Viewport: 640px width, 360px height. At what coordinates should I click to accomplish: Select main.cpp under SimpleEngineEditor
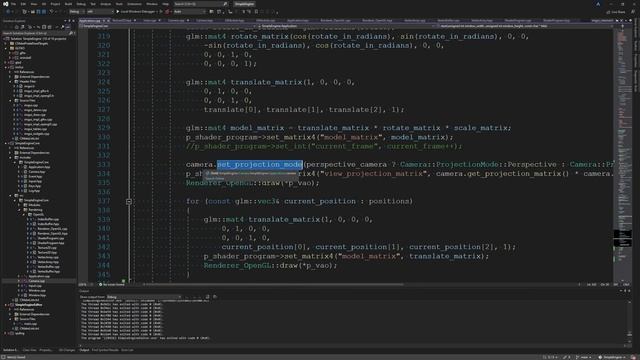30,324
